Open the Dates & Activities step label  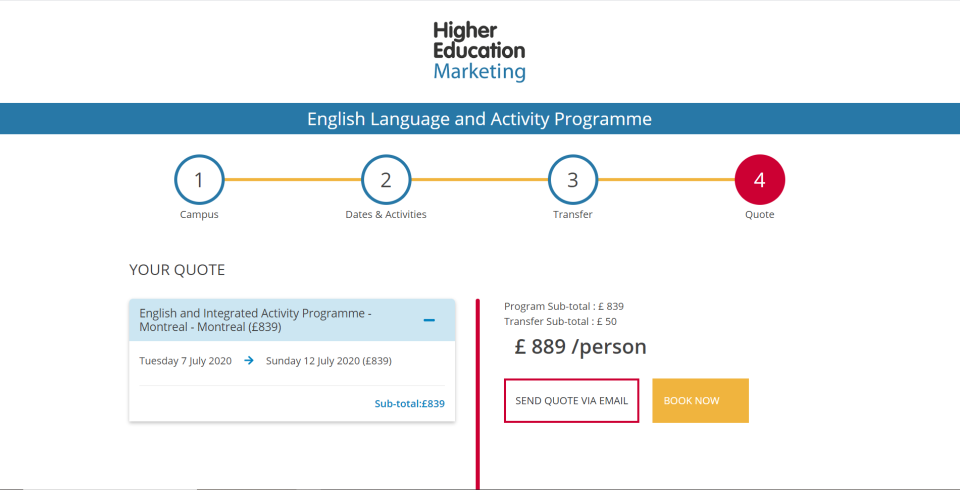(x=386, y=214)
